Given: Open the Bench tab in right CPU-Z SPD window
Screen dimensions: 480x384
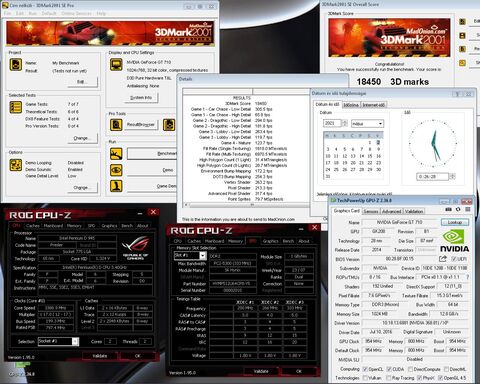Looking at the screenshot, I should [x=288, y=241].
